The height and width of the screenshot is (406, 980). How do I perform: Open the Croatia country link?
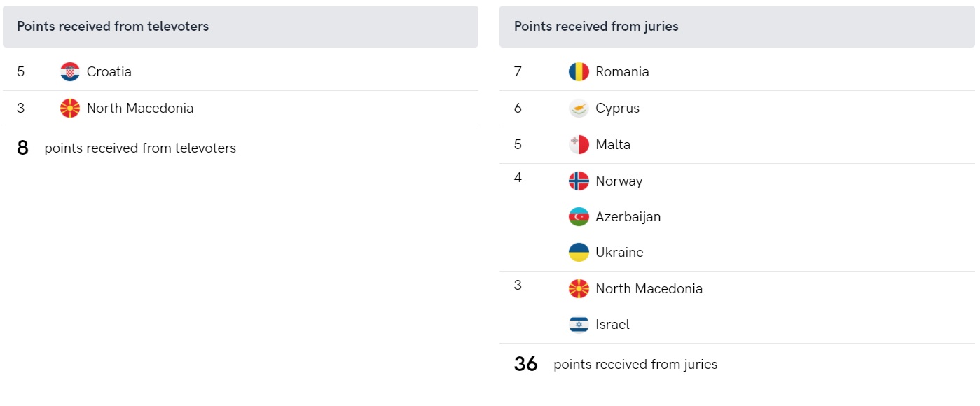(x=109, y=71)
